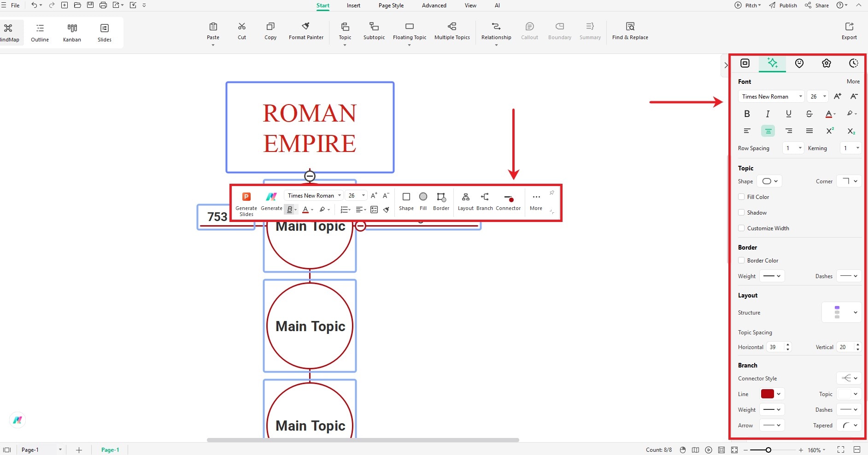Open the Kerning dropdown
Screen dimensions: 868x455
click(850, 148)
